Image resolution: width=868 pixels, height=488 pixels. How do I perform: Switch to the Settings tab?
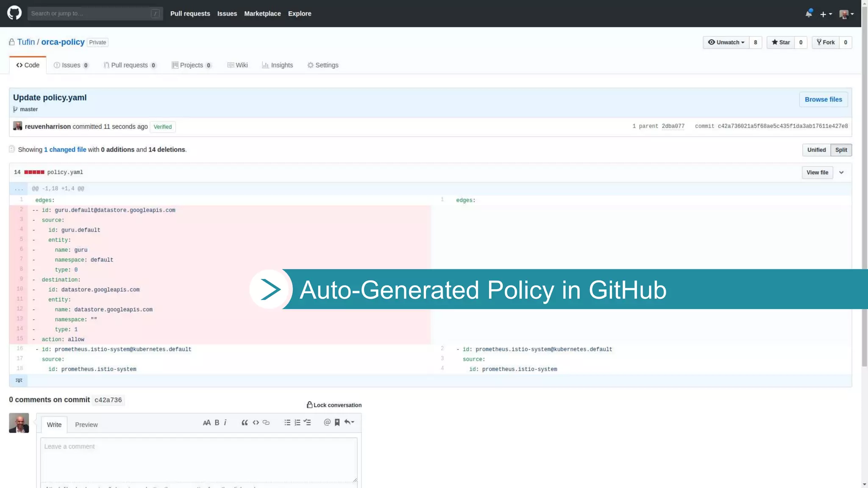323,65
